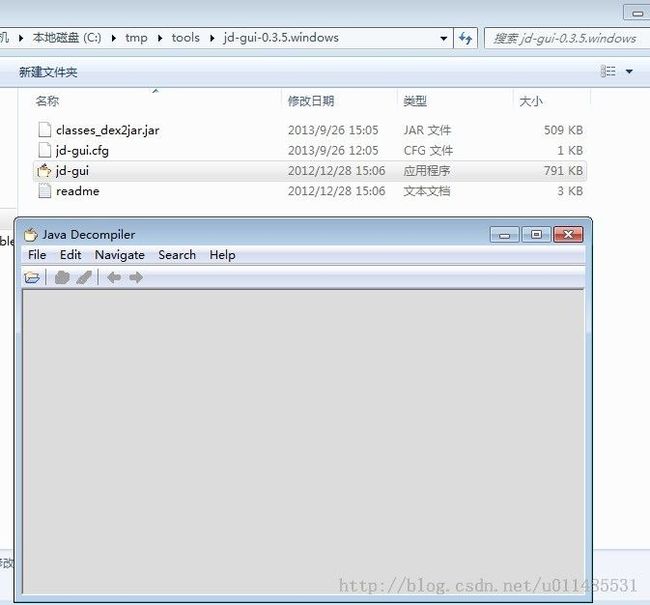Expand the arrow after tmp breadcrumb
Image resolution: width=650 pixels, height=605 pixels.
(x=160, y=38)
